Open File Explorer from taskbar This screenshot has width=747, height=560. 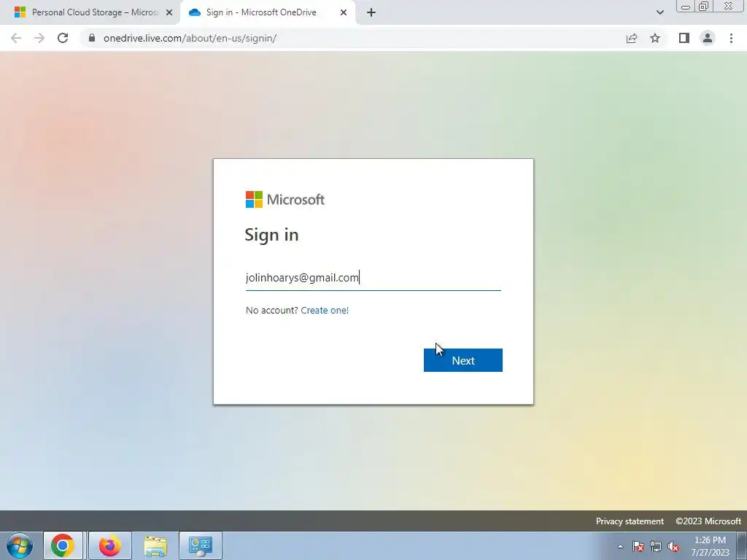coord(155,545)
